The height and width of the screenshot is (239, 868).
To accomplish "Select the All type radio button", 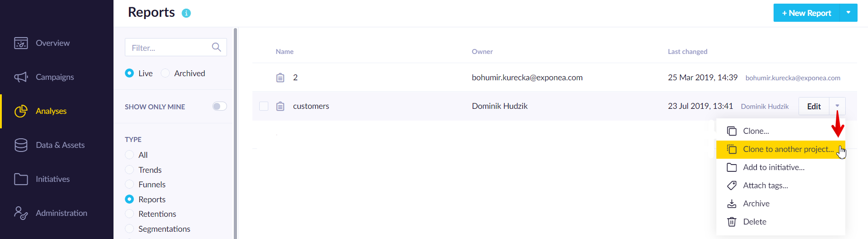I will tap(129, 155).
